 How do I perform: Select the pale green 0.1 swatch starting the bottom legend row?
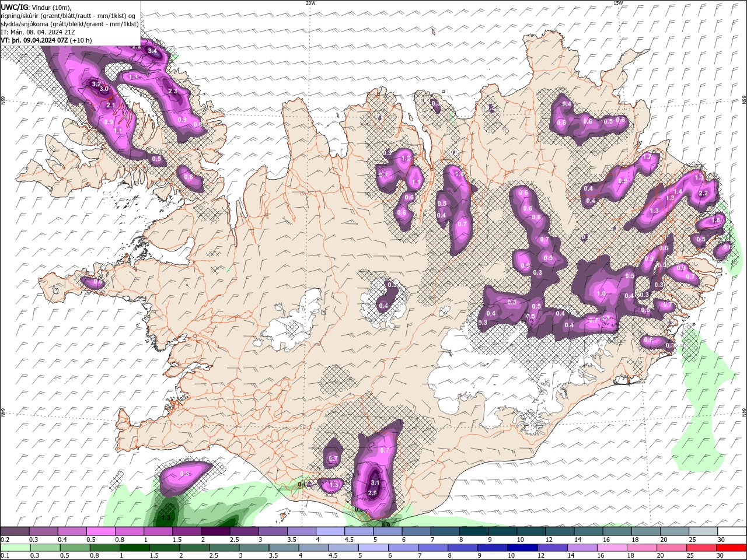coord(15,548)
